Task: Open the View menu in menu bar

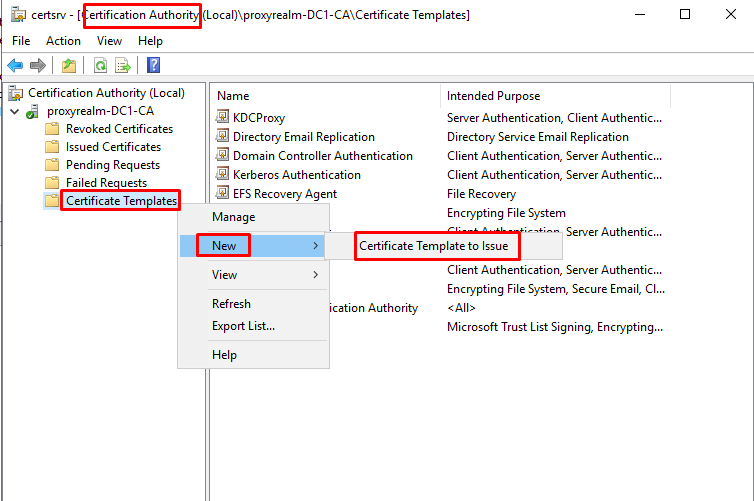Action: [109, 41]
